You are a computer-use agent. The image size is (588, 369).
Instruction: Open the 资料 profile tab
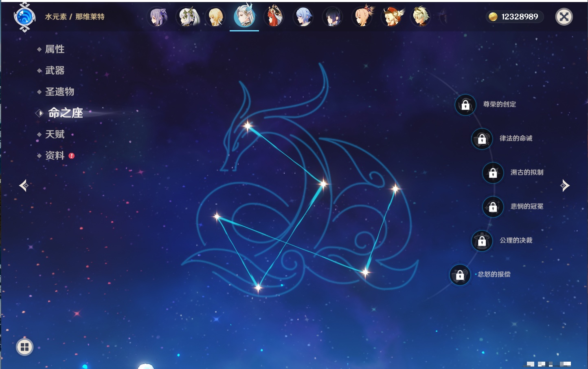55,155
